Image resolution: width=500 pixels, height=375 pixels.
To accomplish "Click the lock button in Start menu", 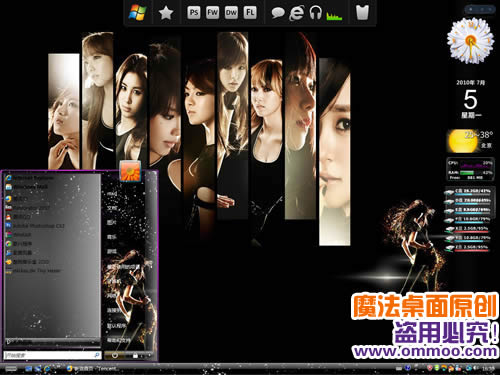I will coord(135,356).
